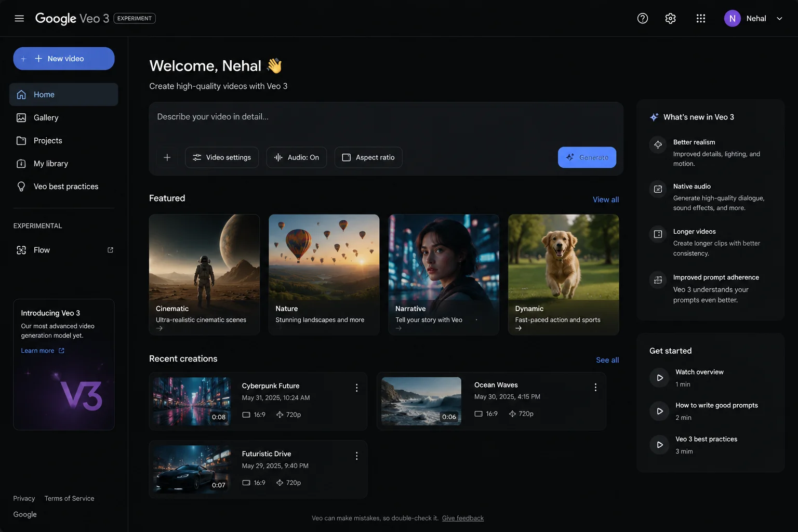This screenshot has width=798, height=532.
Task: Open more options for Ocean Waves
Action: tap(595, 387)
